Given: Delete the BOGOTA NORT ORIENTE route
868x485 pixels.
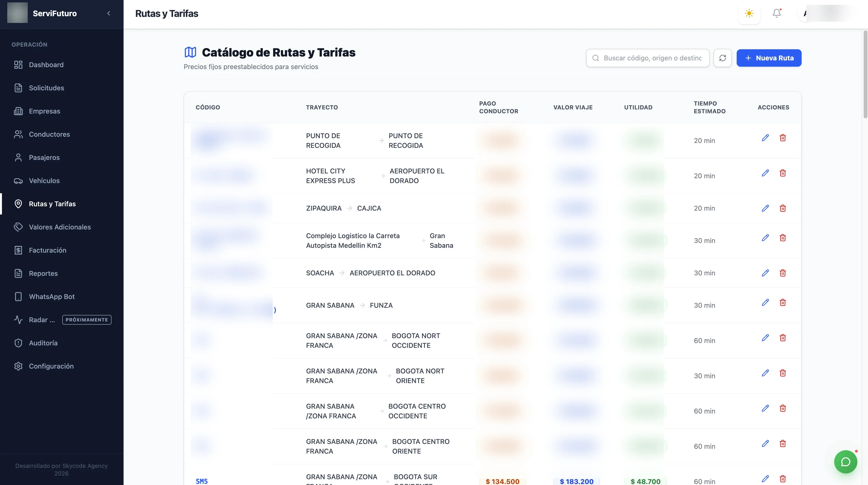Looking at the screenshot, I should [x=783, y=373].
